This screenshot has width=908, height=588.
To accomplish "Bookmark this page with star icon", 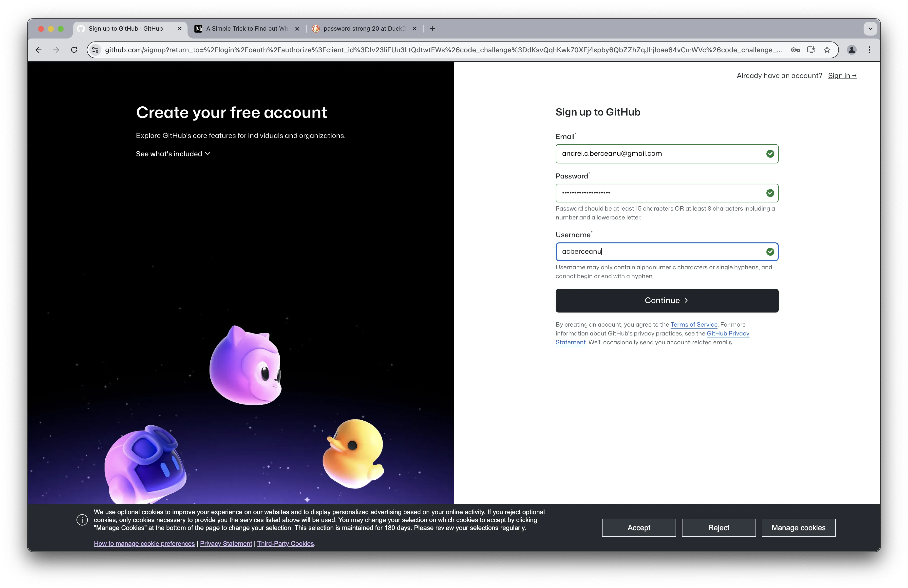I will click(x=827, y=50).
